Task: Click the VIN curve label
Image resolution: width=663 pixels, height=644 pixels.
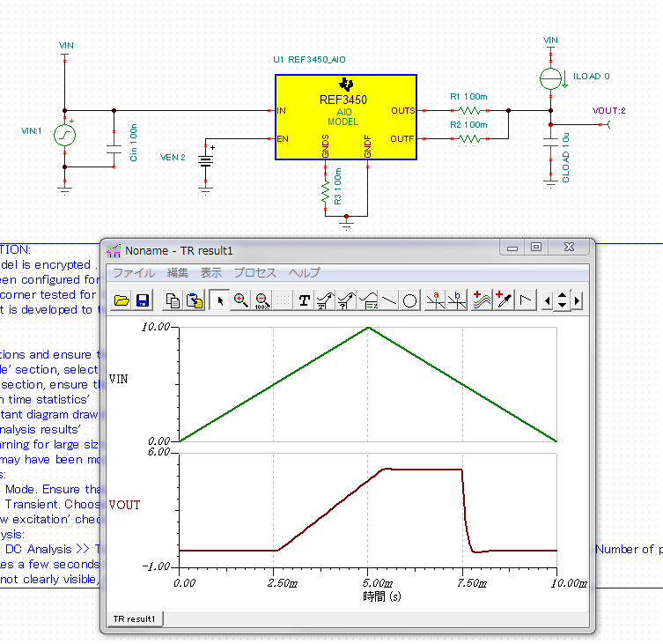Action: [x=118, y=379]
